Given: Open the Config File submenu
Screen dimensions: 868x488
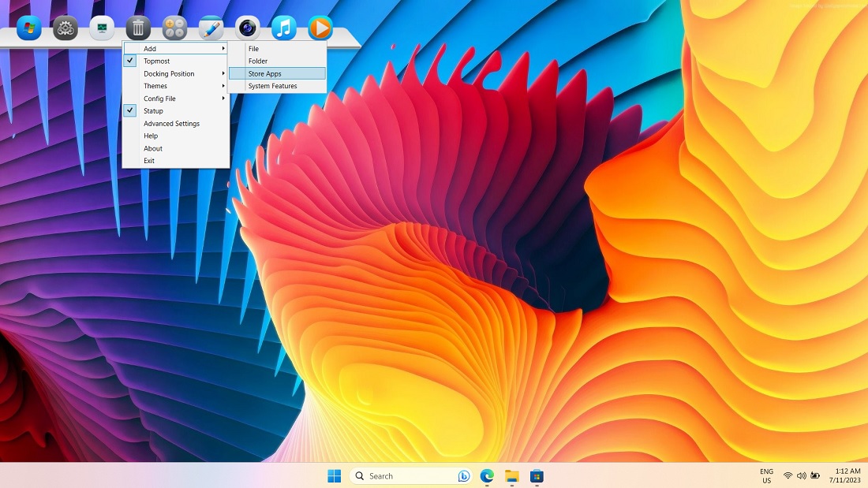Looking at the screenshot, I should 160,99.
